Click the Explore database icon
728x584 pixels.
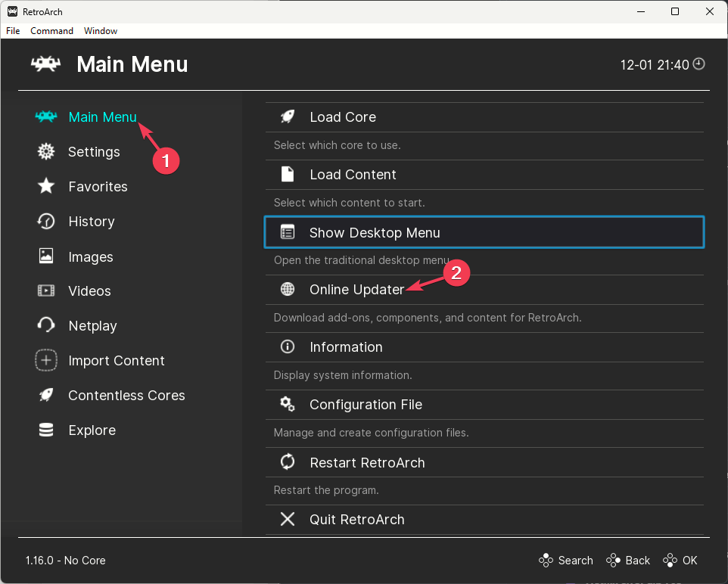click(x=46, y=430)
